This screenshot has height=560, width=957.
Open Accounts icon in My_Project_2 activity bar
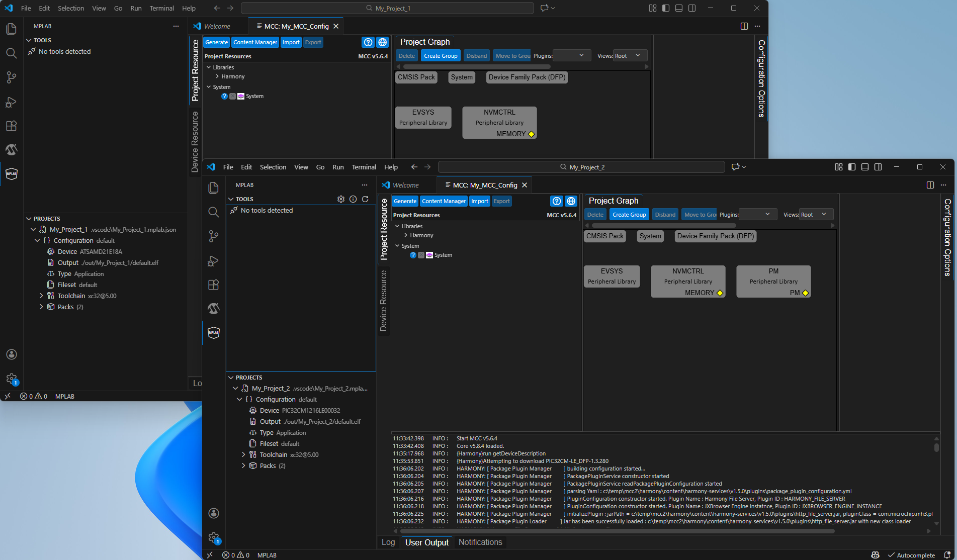coord(214,513)
